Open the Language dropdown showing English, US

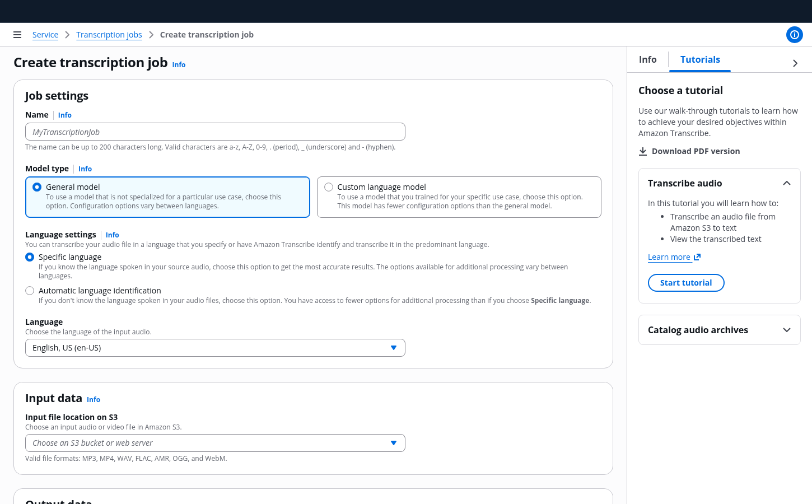215,348
